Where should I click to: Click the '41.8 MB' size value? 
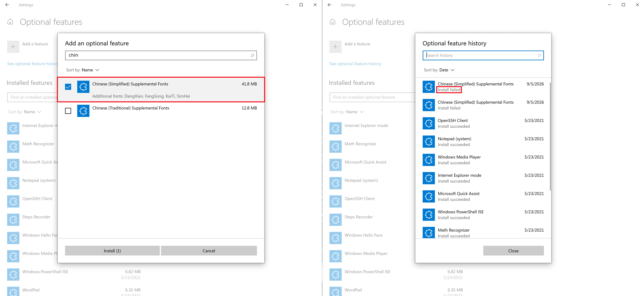click(249, 84)
